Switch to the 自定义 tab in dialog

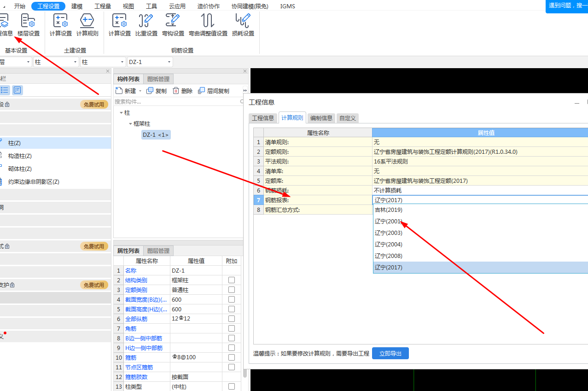348,118
